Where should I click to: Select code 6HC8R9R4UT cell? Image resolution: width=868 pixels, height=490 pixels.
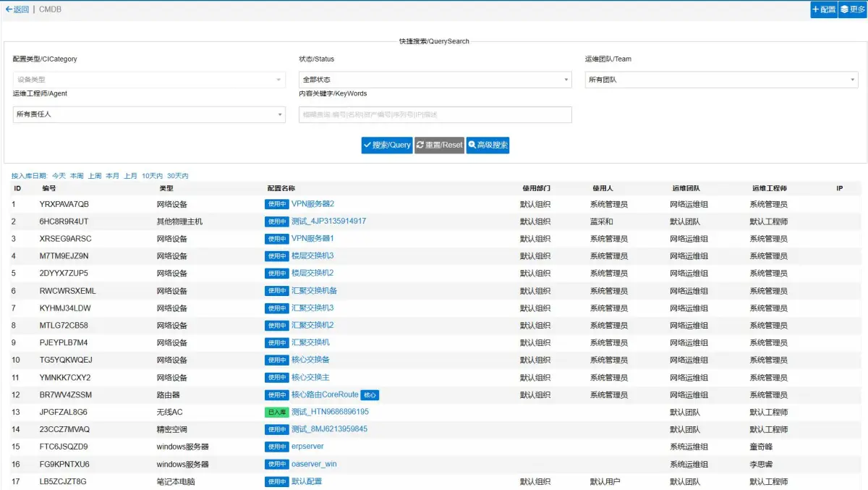click(64, 221)
